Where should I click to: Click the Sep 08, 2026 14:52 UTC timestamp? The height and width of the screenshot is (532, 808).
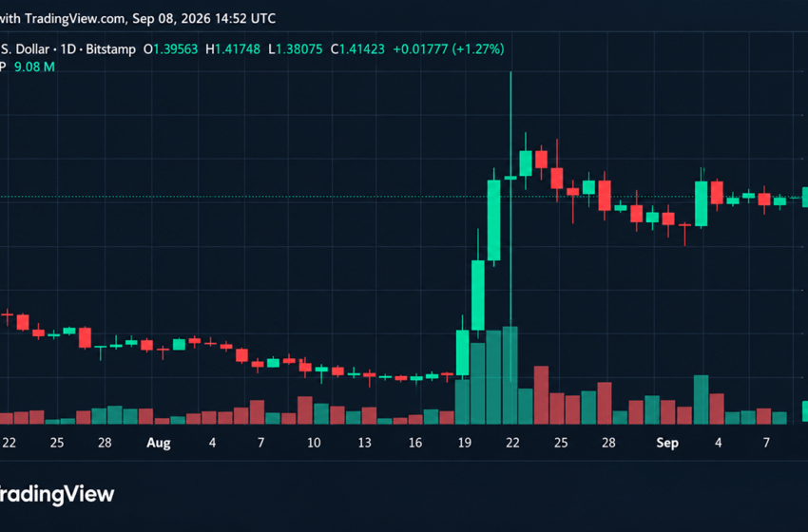click(x=204, y=19)
